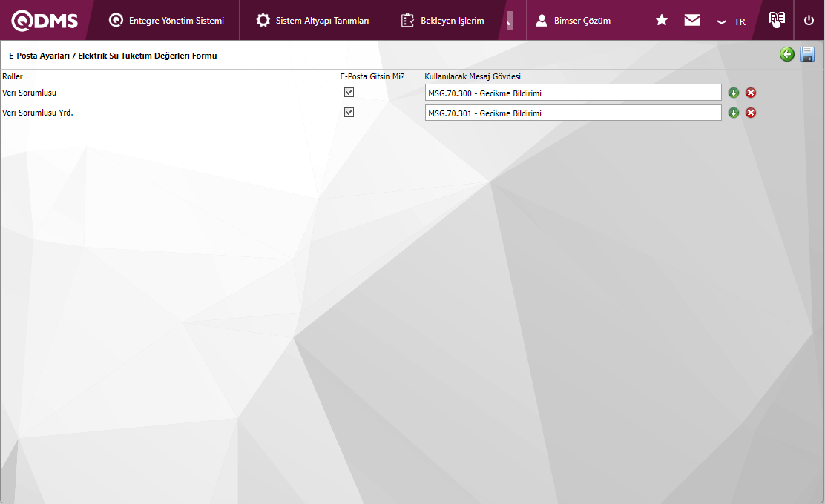The width and height of the screenshot is (825, 504).
Task: Click the favorites star icon
Action: coord(661,20)
